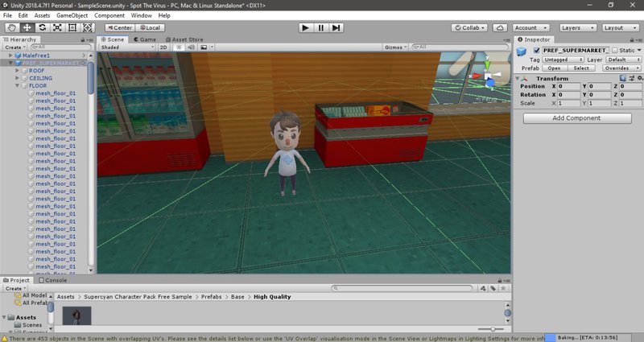Toggle scene lighting icon
This screenshot has height=342, width=644.
pyautogui.click(x=179, y=47)
